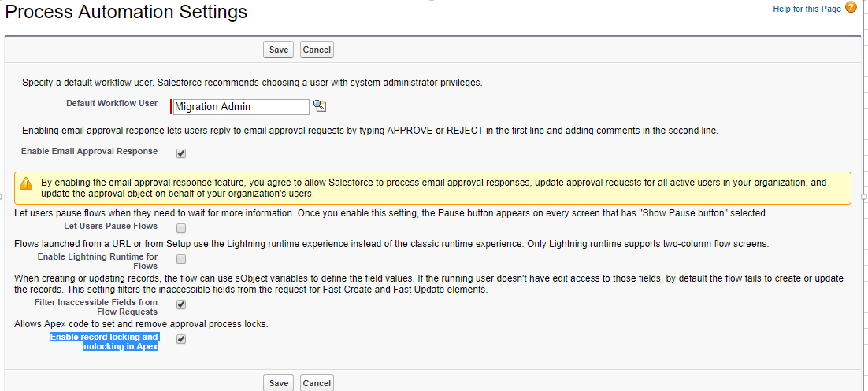
Task: Click the bottom Cancel button
Action: pyautogui.click(x=317, y=383)
